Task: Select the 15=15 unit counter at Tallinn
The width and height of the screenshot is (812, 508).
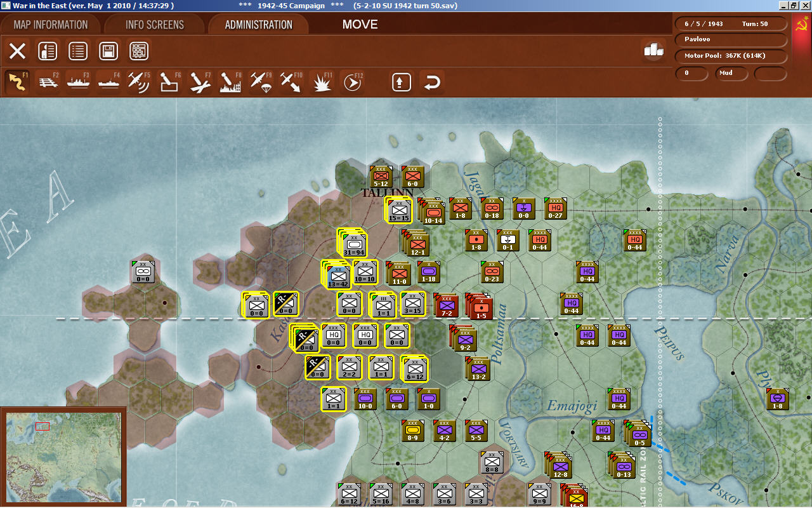Action: 398,210
